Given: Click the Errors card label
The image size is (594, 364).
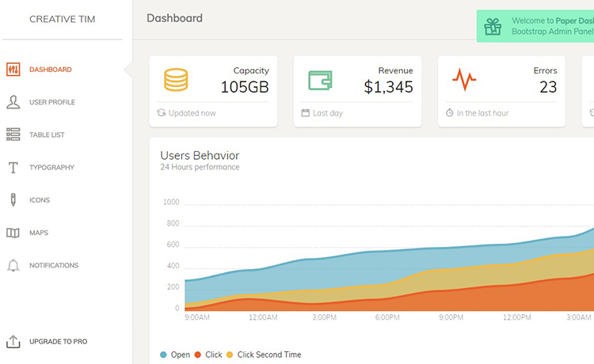Looking at the screenshot, I should click(546, 70).
